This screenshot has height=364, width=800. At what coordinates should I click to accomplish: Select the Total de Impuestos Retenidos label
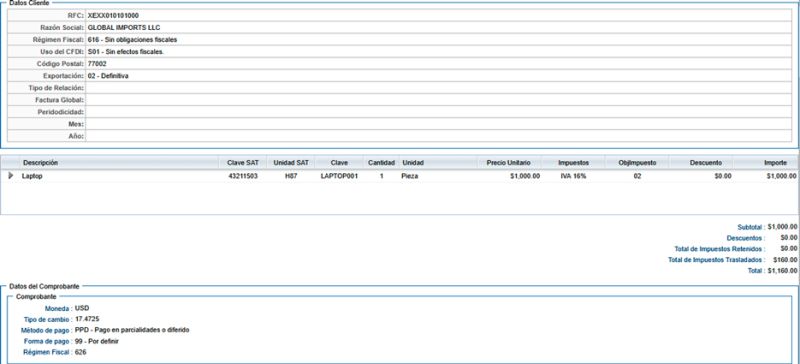coord(719,249)
